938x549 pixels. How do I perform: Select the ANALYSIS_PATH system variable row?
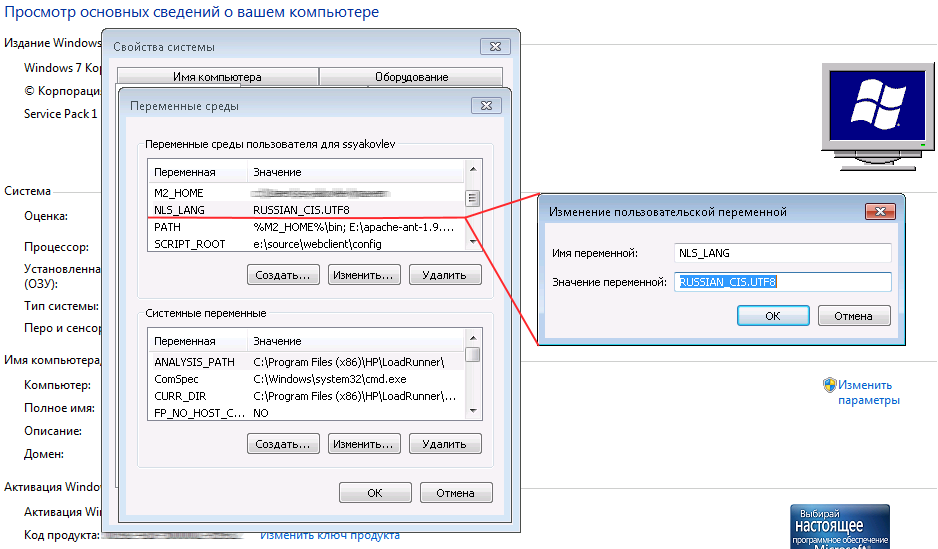point(306,362)
